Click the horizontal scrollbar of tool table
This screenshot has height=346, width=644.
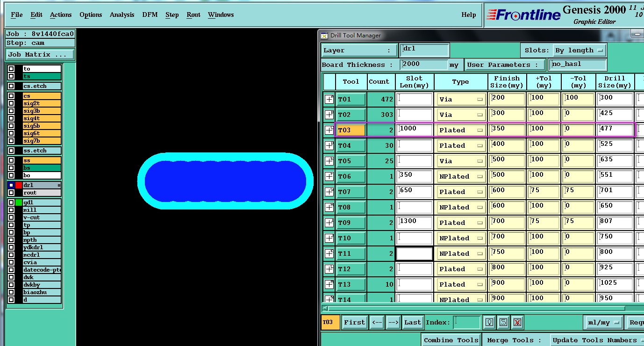tap(477, 308)
